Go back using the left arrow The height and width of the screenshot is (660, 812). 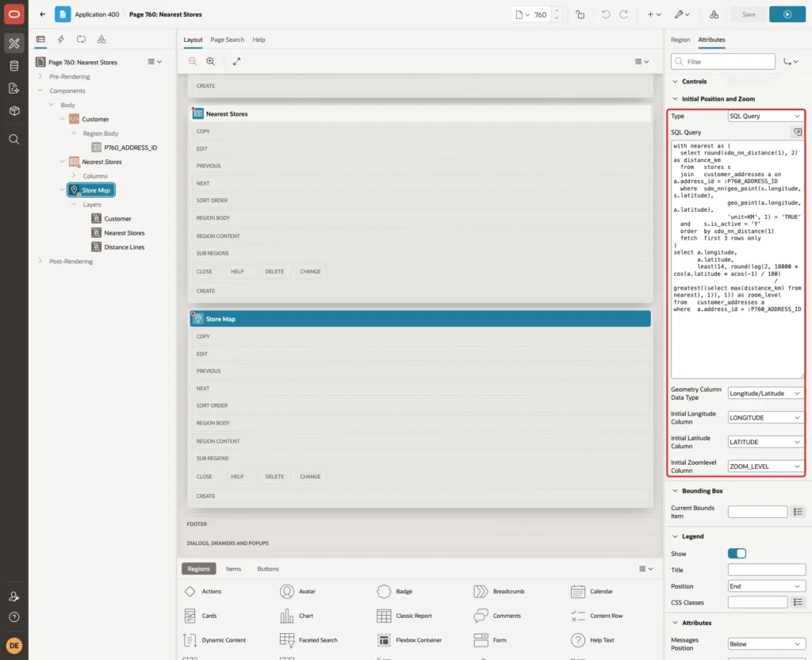point(43,14)
